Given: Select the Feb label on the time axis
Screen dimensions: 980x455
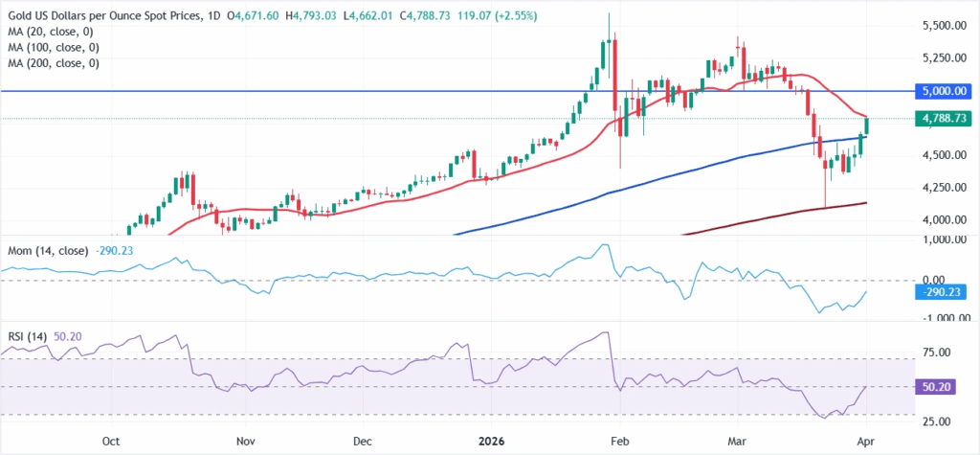Looking at the screenshot, I should point(622,443).
